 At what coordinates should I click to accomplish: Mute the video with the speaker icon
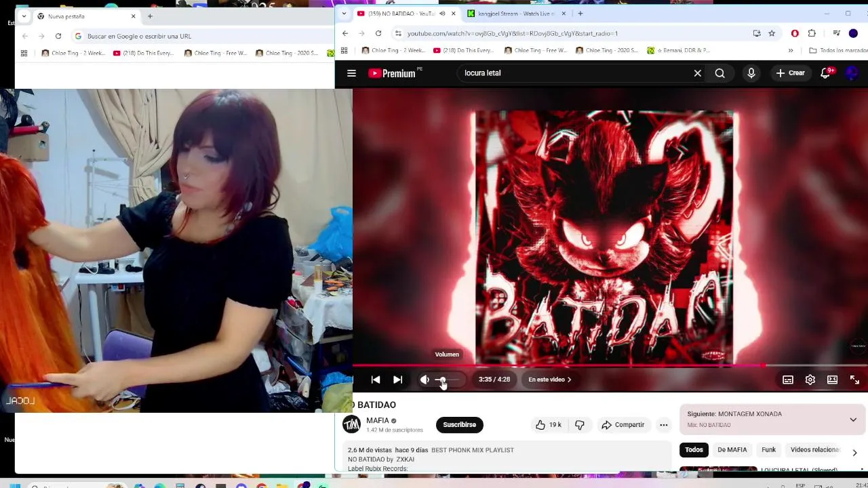pos(425,380)
